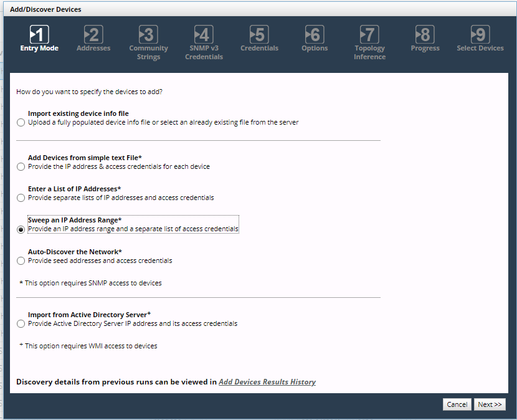This screenshot has height=420, width=517.
Task: Click the step 7 Topology Inference icon
Action: [369, 34]
